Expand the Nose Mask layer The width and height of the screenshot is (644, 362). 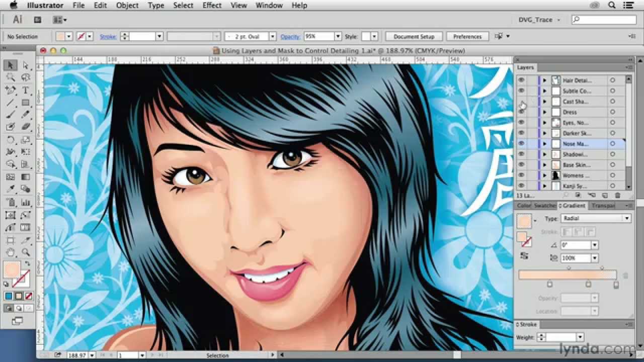coord(544,143)
